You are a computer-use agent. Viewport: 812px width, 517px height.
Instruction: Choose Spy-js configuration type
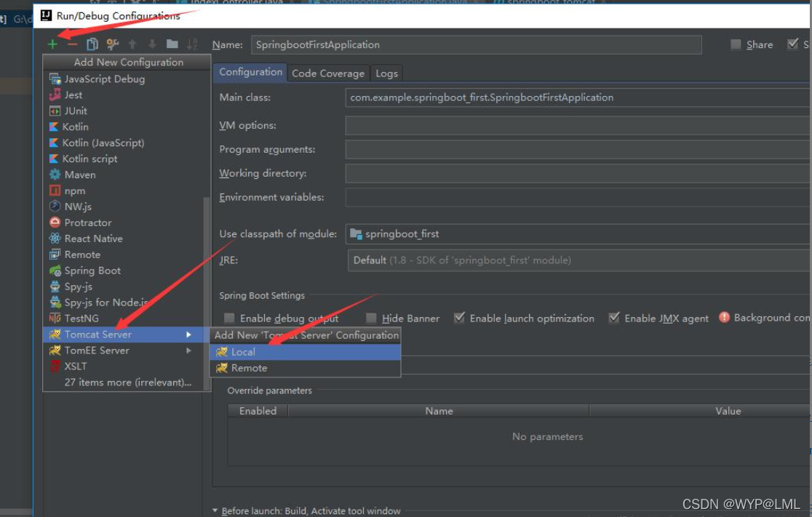click(x=124, y=286)
